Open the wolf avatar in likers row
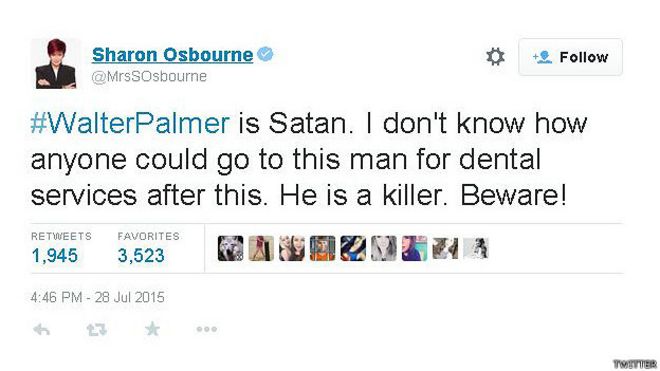 [x=230, y=248]
